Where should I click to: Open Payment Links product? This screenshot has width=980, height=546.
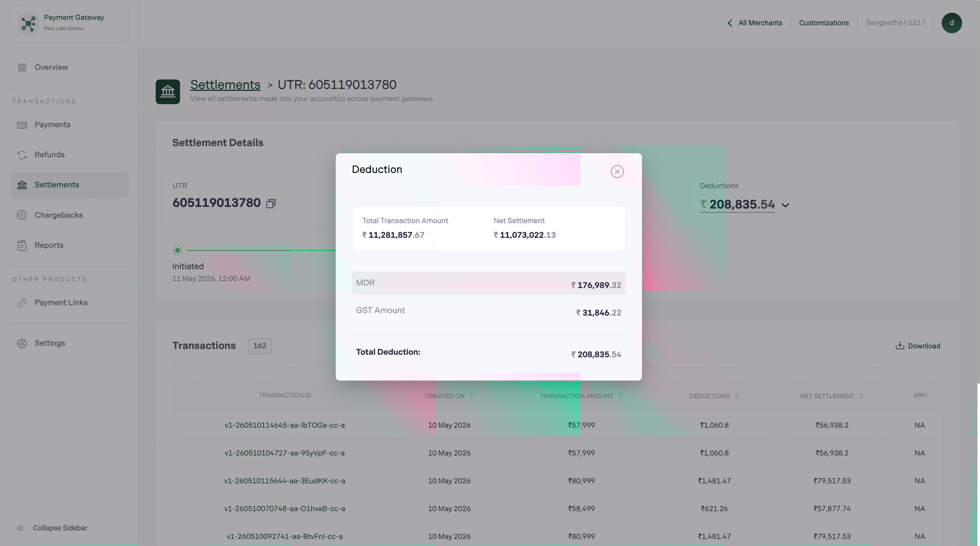69,303
